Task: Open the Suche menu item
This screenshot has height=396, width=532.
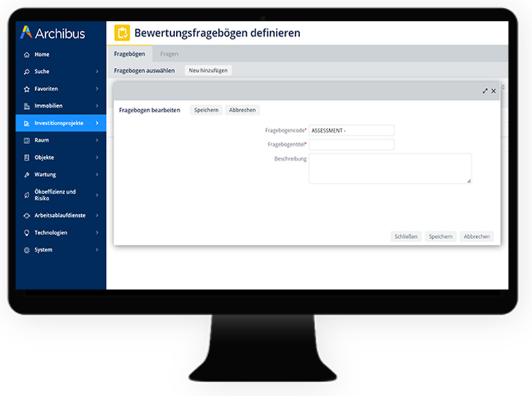Action: click(x=61, y=72)
